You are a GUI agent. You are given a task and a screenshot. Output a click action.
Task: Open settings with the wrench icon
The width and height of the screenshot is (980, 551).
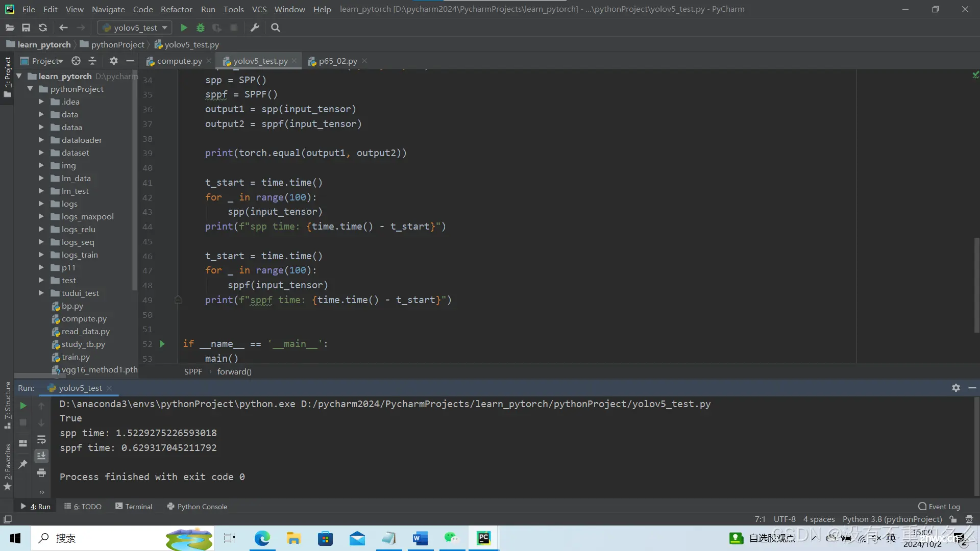tap(255, 28)
